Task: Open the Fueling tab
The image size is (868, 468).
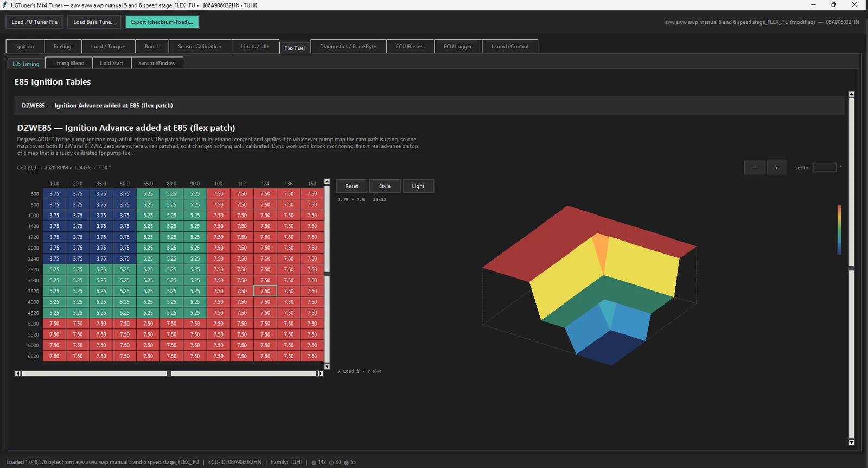Action: pos(62,46)
